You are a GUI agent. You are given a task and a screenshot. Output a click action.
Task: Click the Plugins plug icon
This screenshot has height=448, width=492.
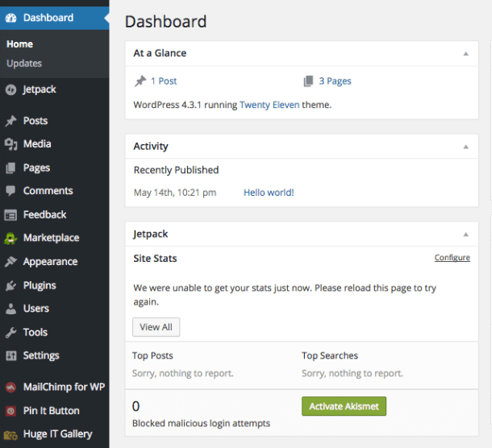[10, 285]
